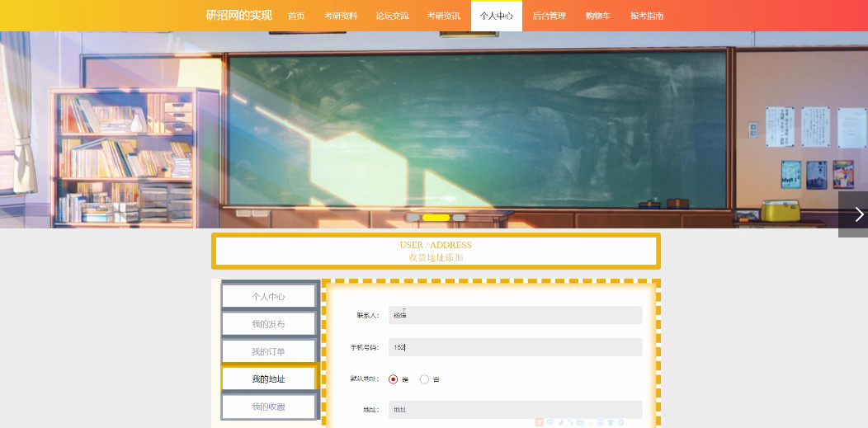
Task: Open 论坛交流 in the navigation bar
Action: (x=393, y=16)
